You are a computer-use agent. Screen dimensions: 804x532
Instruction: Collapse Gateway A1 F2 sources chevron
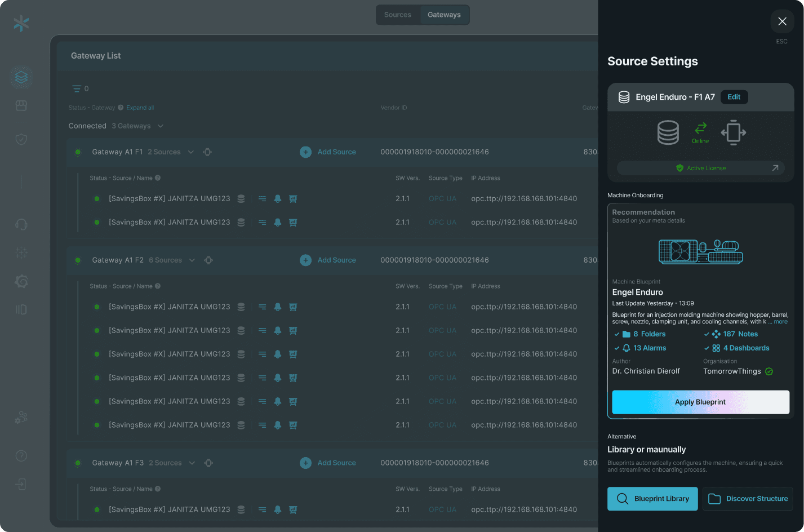pos(192,260)
